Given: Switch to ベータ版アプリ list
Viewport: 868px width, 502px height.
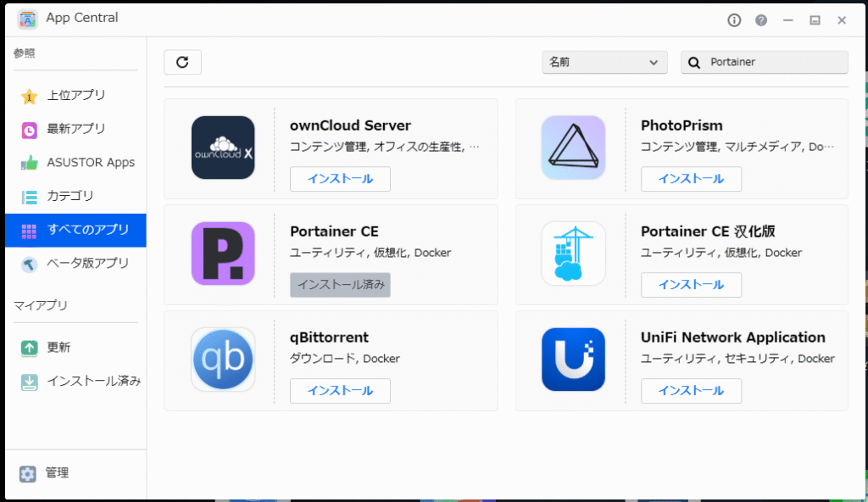Looking at the screenshot, I should (87, 264).
